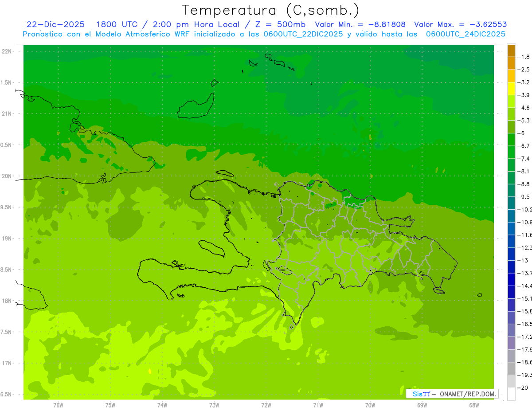This screenshot has width=532, height=411.
Task: Click the '74W' longitude label
Action: 162,405
